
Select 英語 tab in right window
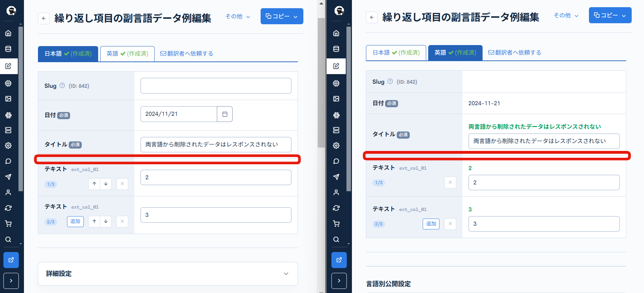point(455,53)
